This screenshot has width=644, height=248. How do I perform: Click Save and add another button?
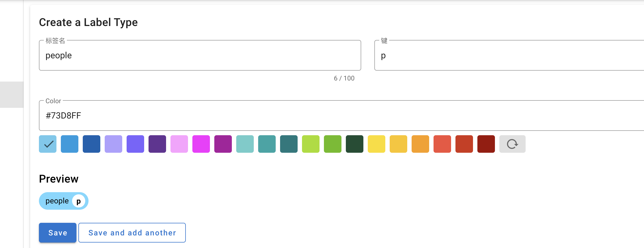(x=132, y=233)
